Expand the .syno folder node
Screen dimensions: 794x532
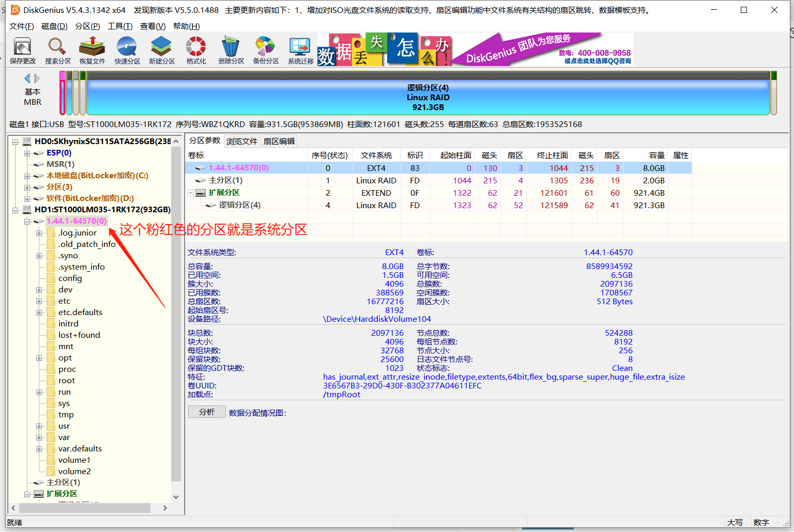[39, 256]
